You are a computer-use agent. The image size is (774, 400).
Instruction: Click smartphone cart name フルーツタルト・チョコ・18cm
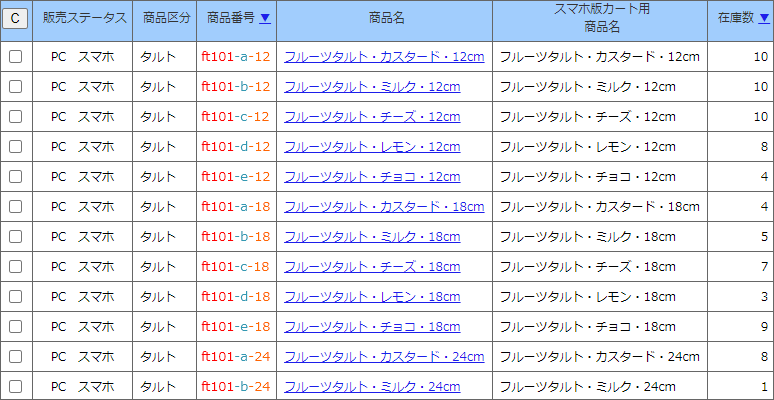coord(587,326)
